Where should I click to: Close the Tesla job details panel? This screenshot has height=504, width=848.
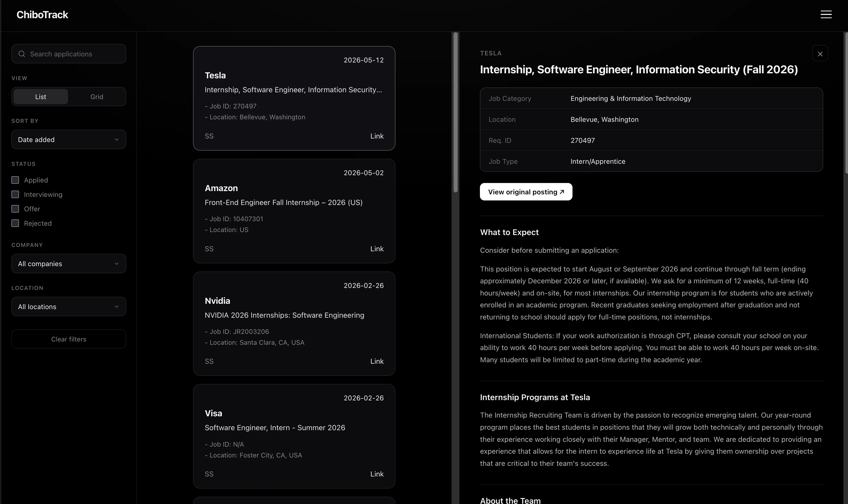click(x=820, y=54)
